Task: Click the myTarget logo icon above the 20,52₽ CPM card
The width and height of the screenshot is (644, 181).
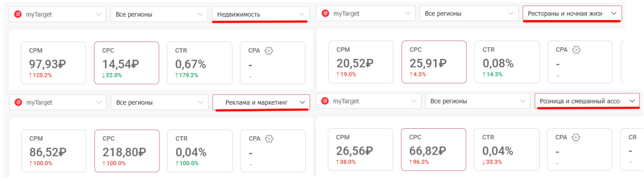Action: coord(326,13)
